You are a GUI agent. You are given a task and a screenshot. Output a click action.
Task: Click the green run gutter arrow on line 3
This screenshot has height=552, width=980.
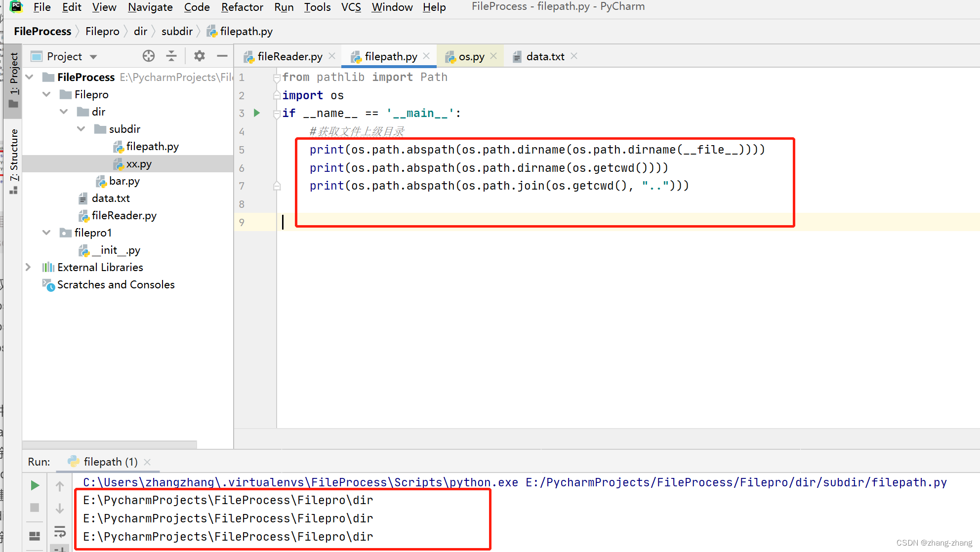coord(257,113)
